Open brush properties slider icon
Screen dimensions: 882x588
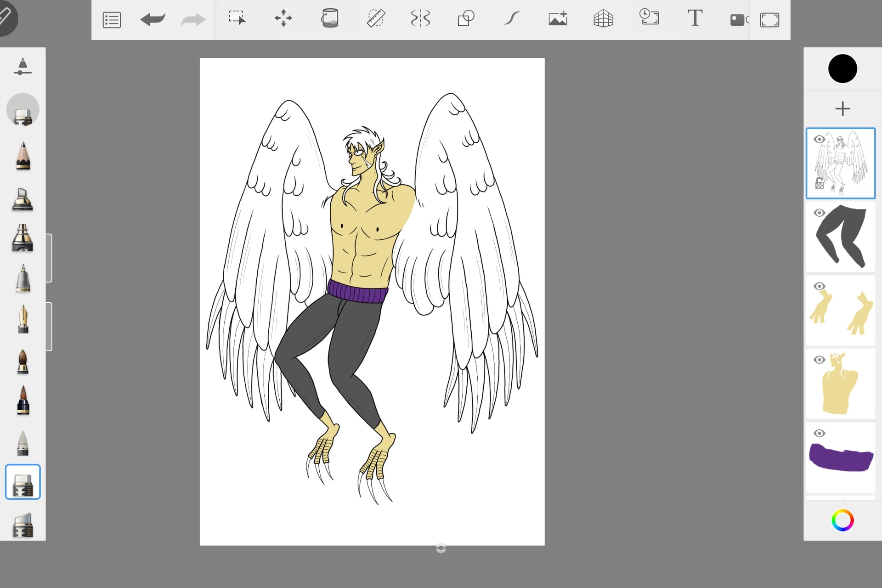coord(23,67)
